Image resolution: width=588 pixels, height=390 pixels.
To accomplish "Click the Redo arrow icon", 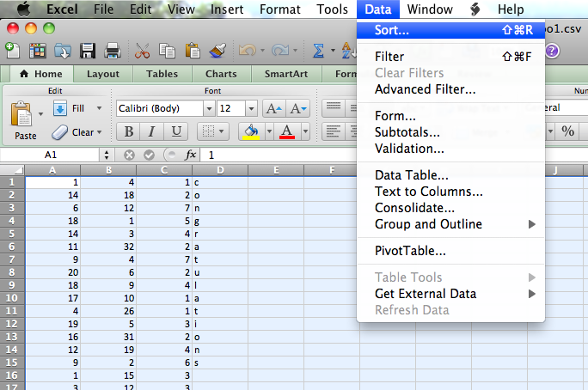I will coord(280,50).
